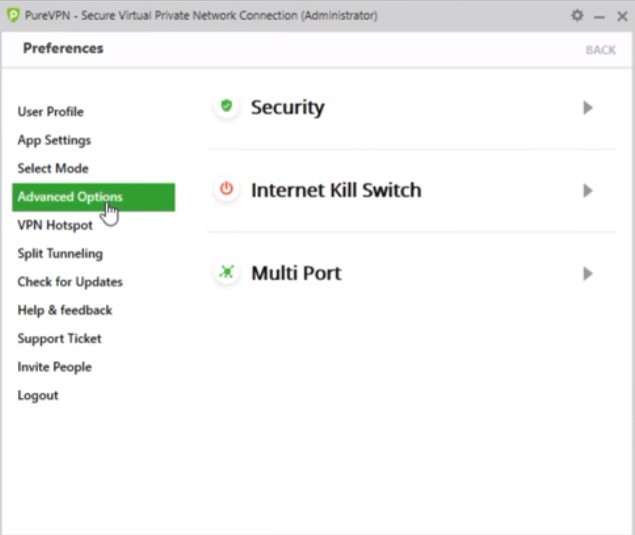Open Help & feedback
Image resolution: width=635 pixels, height=535 pixels.
click(x=65, y=310)
